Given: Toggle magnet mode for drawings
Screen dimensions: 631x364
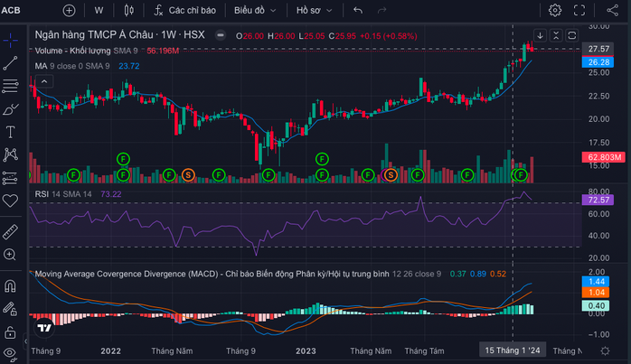Looking at the screenshot, I should [x=10, y=286].
